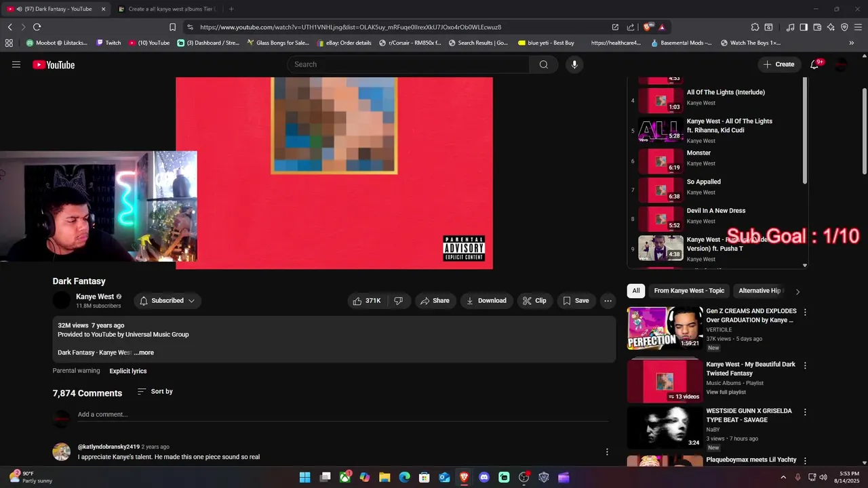Viewport: 868px width, 488px height.
Task: Select the Alternative Hip chip
Action: click(x=759, y=291)
